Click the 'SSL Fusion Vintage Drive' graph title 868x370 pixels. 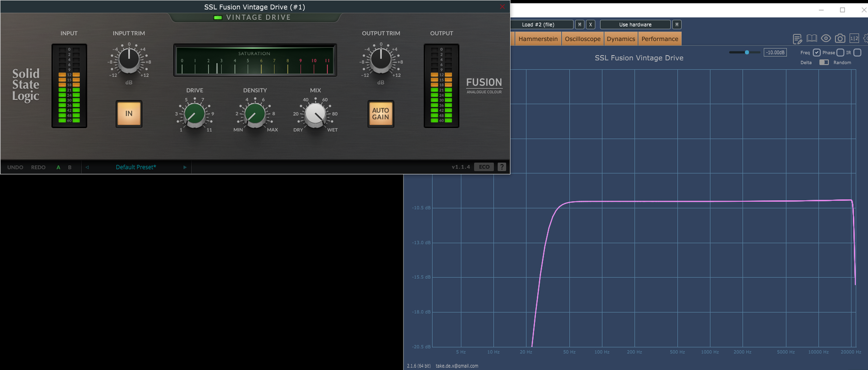click(639, 58)
